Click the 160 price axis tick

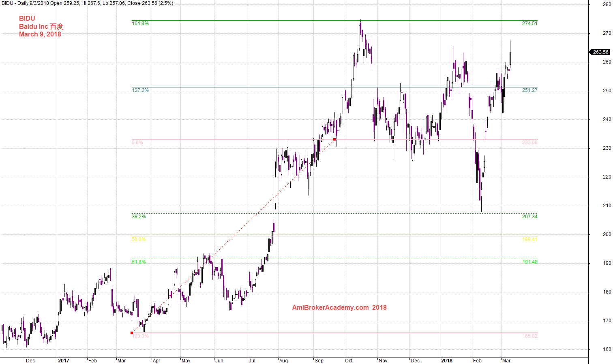coord(607,349)
